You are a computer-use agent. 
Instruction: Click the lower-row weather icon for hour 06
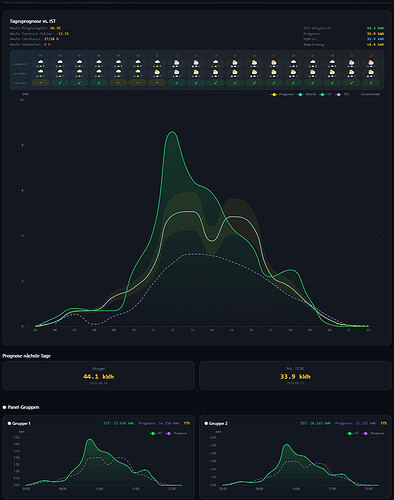(x=60, y=72)
